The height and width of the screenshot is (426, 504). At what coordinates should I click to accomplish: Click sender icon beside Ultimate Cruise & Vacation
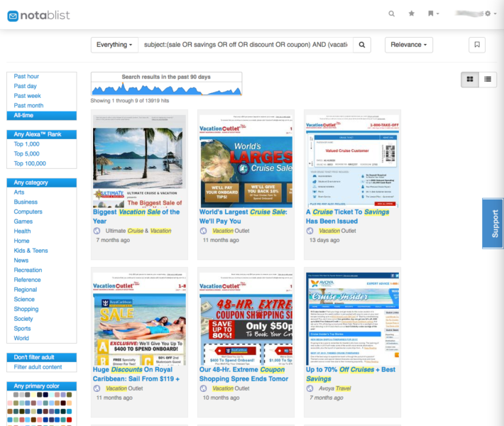[97, 231]
